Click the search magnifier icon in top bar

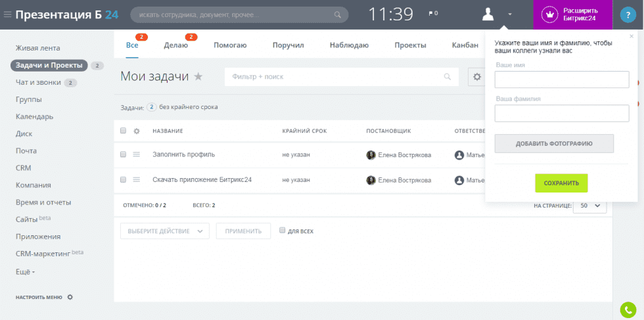(338, 14)
